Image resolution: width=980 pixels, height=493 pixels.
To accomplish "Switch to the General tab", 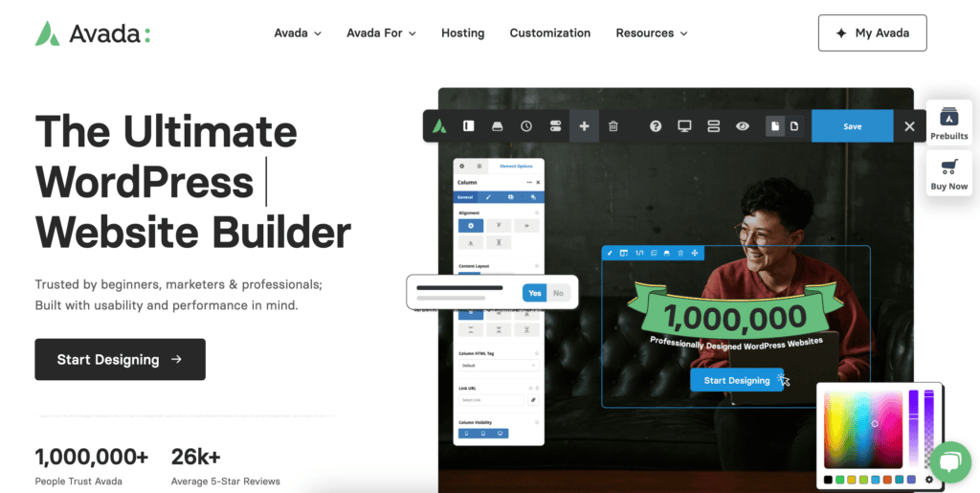I will pyautogui.click(x=465, y=197).
